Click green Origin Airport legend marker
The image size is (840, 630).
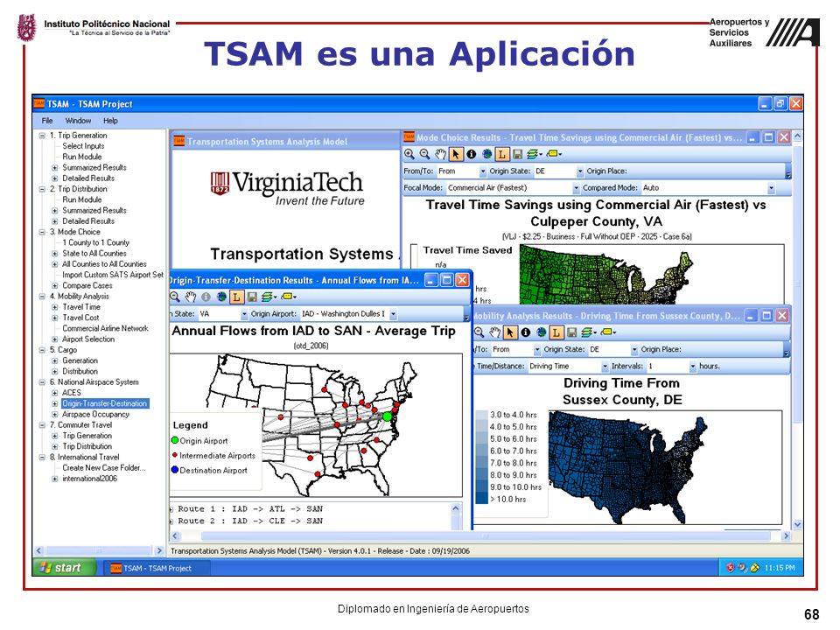tap(175, 440)
